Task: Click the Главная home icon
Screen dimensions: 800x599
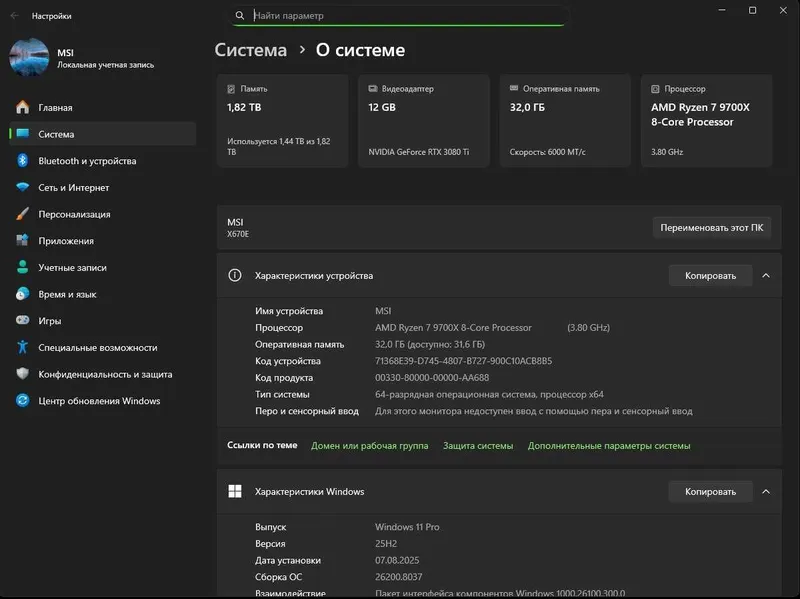Action: click(x=22, y=107)
